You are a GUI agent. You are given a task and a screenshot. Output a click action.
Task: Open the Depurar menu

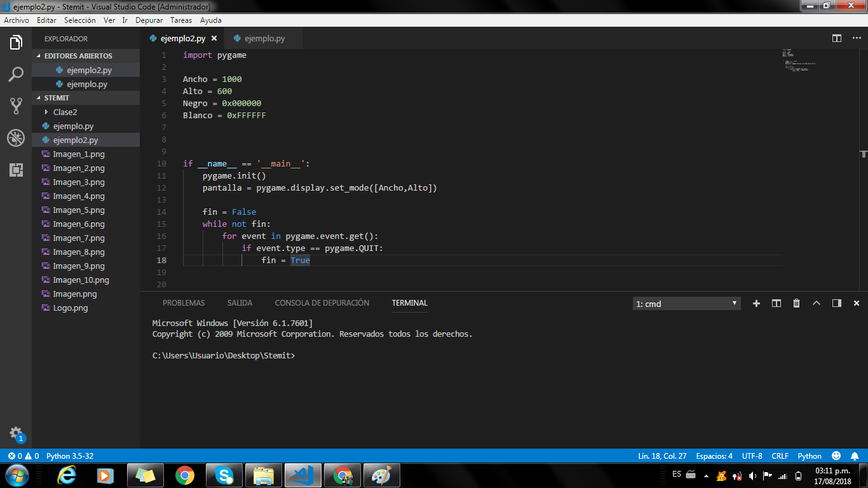click(x=149, y=20)
